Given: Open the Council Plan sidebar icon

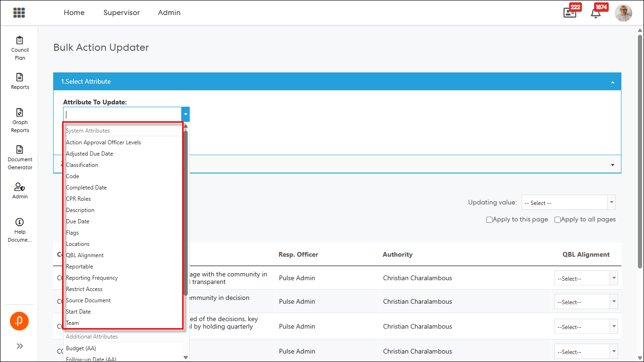Looking at the screenshot, I should click(x=20, y=48).
